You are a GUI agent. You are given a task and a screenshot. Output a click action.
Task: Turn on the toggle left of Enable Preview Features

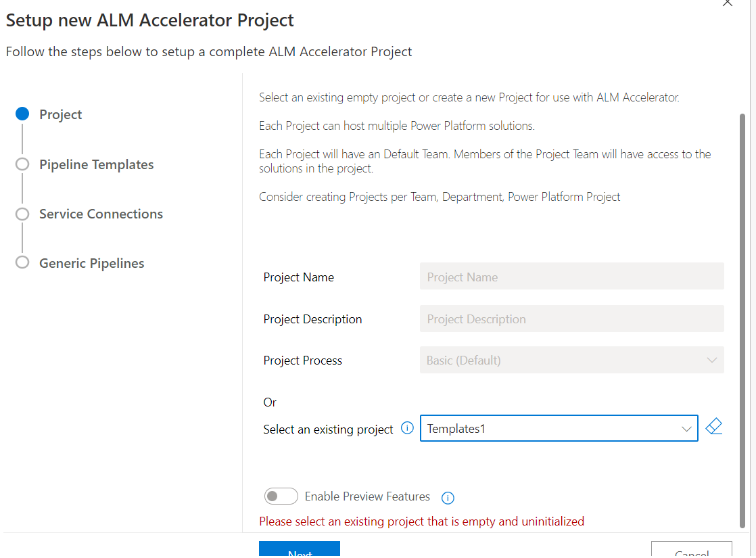click(281, 496)
